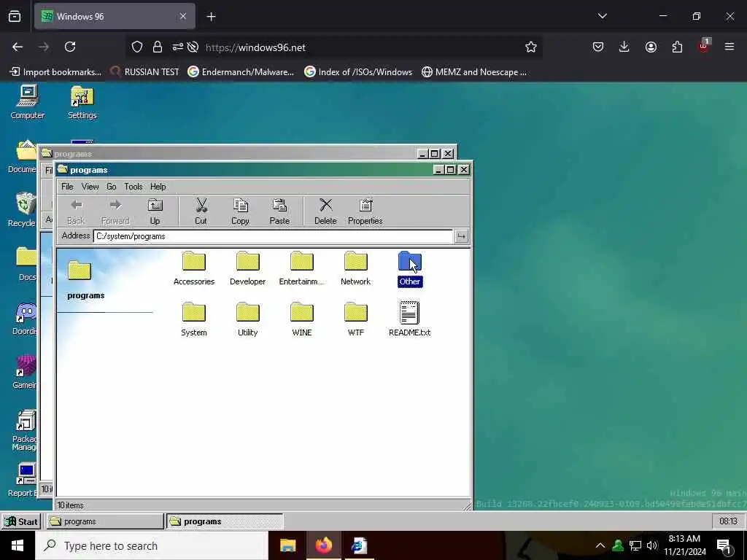Open the Windows 96 Start menu
This screenshot has height=560, width=747.
21,521
